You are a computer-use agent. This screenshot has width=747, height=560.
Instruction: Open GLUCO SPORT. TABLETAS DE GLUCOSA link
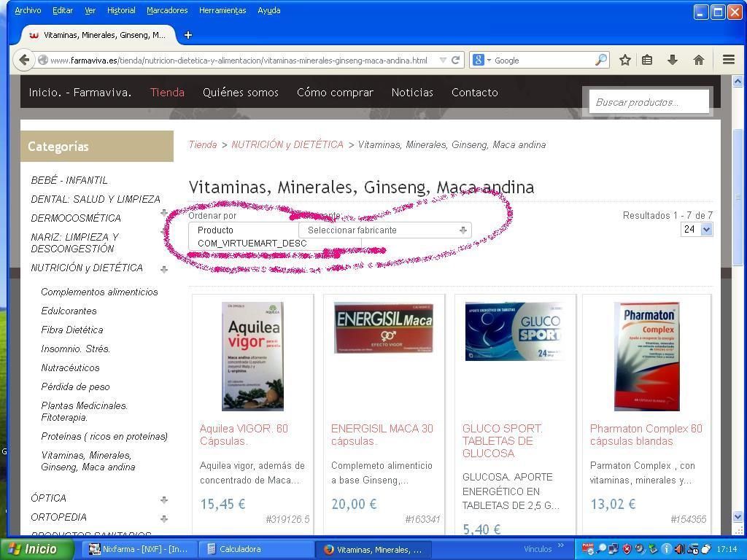point(502,441)
